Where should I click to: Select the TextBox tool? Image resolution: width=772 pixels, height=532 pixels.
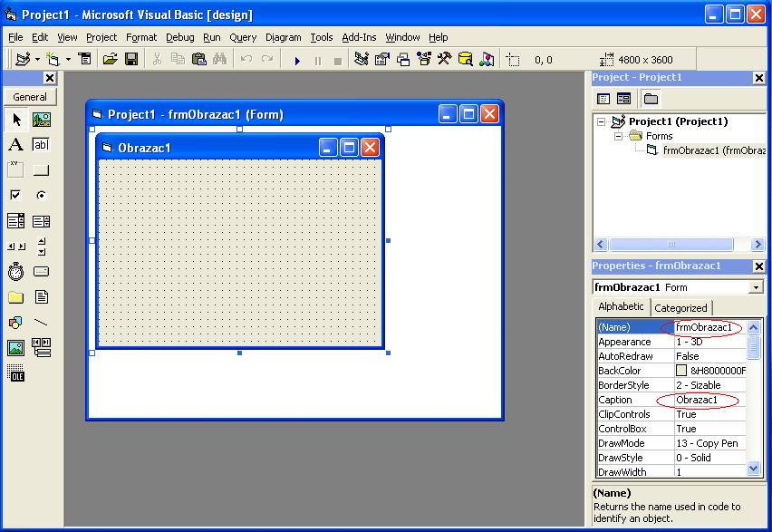42,145
